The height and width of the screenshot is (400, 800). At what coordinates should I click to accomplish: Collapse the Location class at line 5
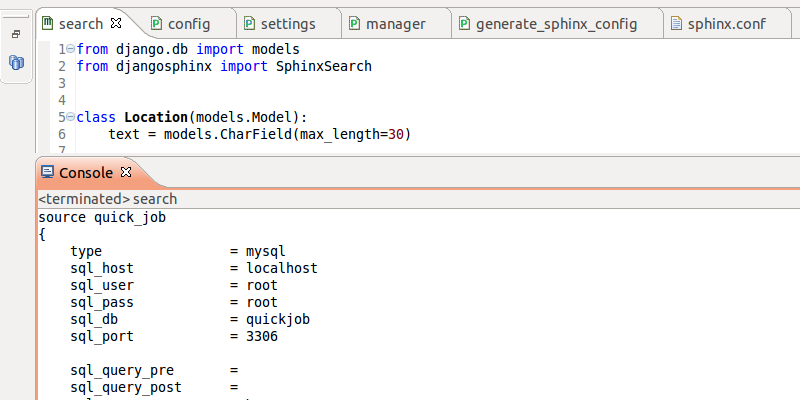71,117
